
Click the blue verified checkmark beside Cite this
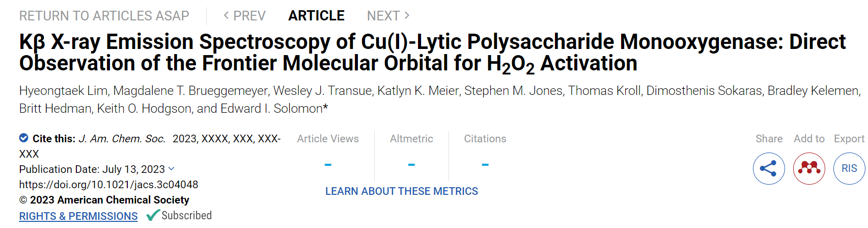pyautogui.click(x=23, y=138)
